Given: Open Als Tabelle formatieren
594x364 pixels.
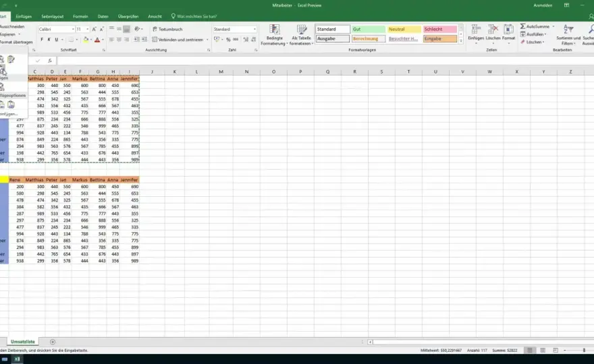Looking at the screenshot, I should (x=302, y=35).
